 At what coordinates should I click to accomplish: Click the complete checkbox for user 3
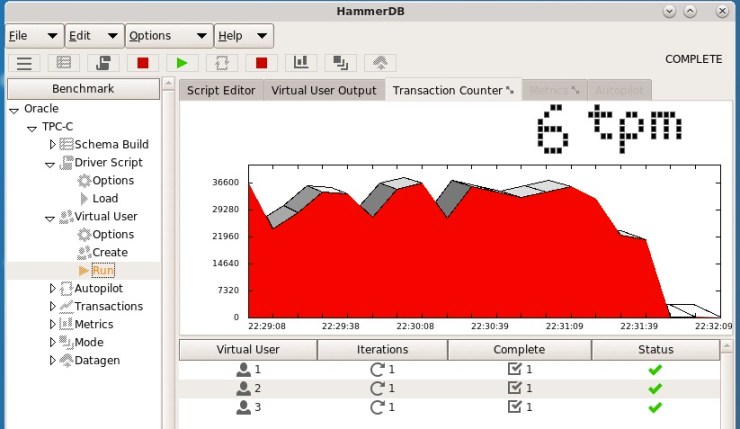click(515, 406)
